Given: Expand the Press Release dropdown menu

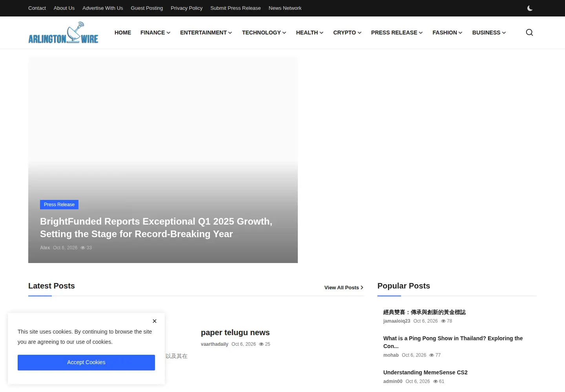Looking at the screenshot, I should (397, 33).
